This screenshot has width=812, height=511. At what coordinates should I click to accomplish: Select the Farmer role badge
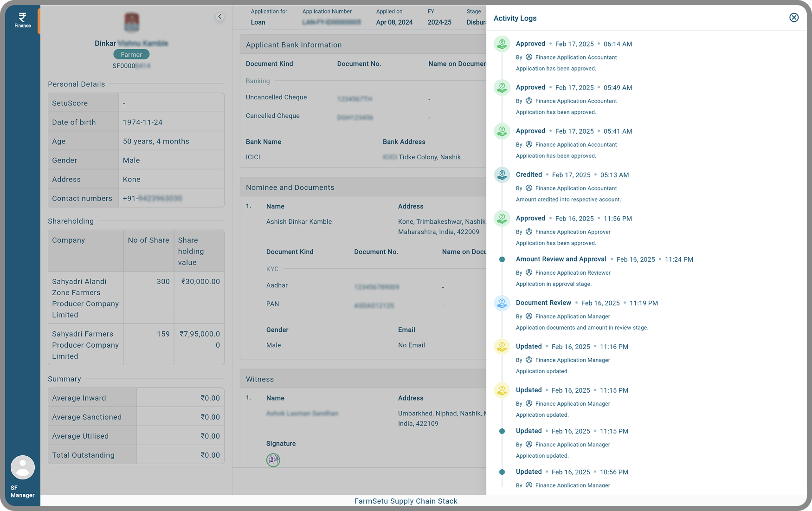click(x=131, y=55)
